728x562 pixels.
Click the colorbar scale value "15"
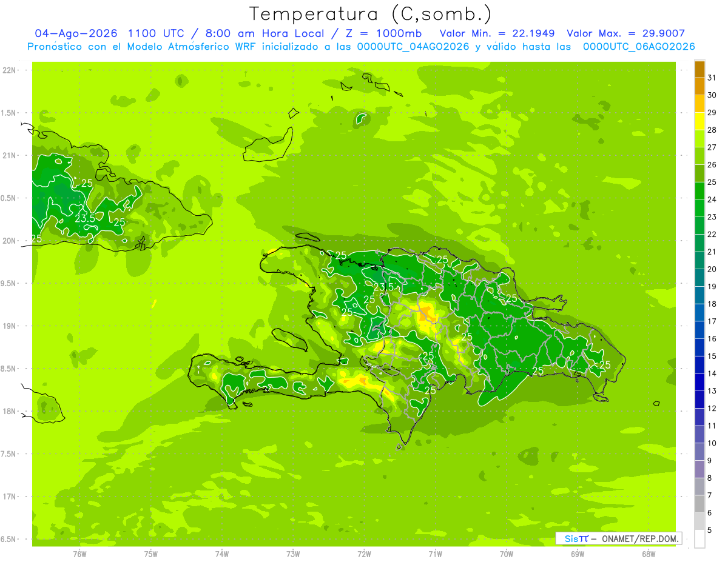pyautogui.click(x=712, y=356)
